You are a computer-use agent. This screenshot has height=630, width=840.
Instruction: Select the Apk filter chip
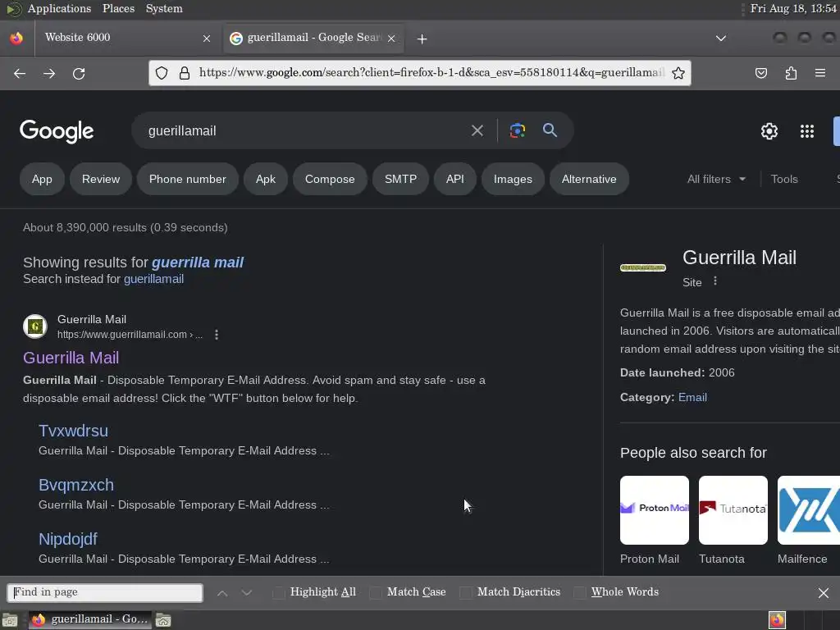(x=265, y=179)
